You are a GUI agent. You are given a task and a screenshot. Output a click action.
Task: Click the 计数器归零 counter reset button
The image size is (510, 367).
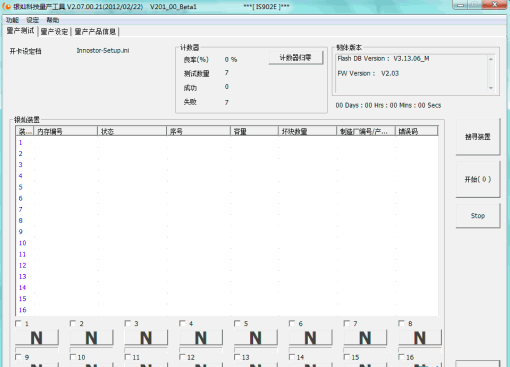pyautogui.click(x=296, y=58)
